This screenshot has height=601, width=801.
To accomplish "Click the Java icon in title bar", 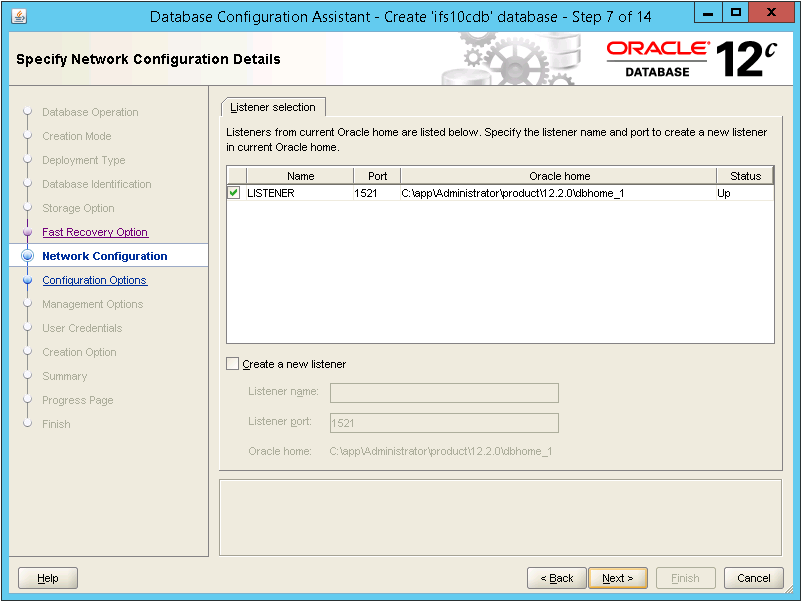I will (20, 16).
